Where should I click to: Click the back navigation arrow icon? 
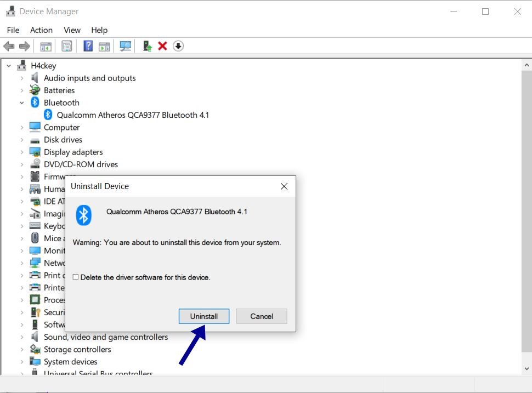(9, 45)
